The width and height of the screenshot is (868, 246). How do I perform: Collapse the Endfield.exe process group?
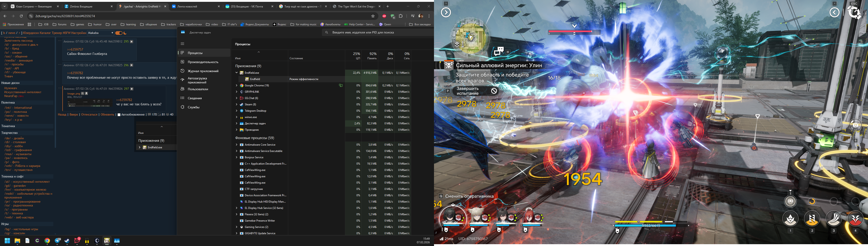236,73
